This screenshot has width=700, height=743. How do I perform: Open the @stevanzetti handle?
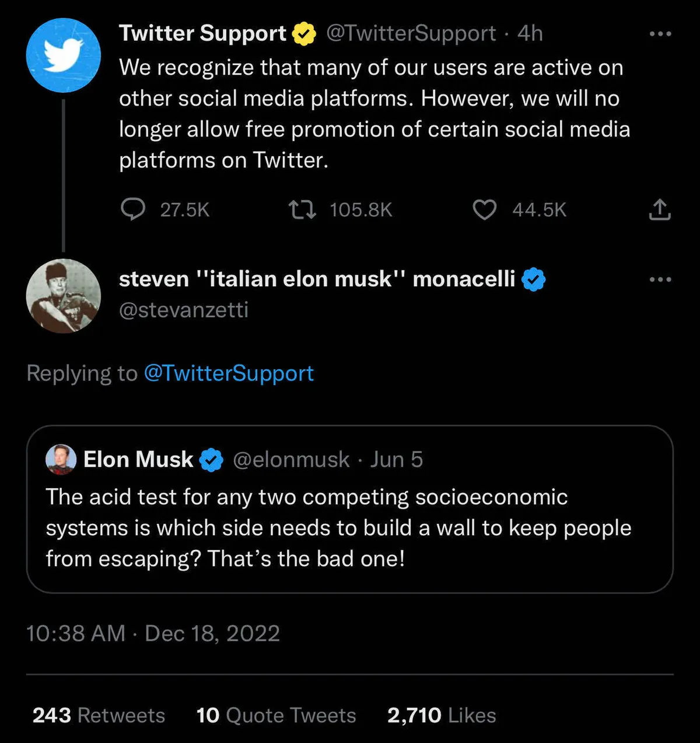click(184, 310)
